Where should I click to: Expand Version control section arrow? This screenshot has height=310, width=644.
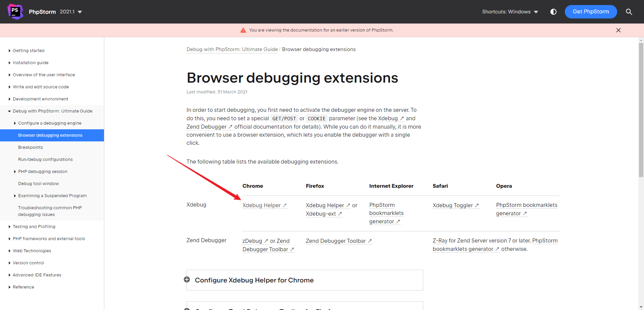click(x=9, y=263)
